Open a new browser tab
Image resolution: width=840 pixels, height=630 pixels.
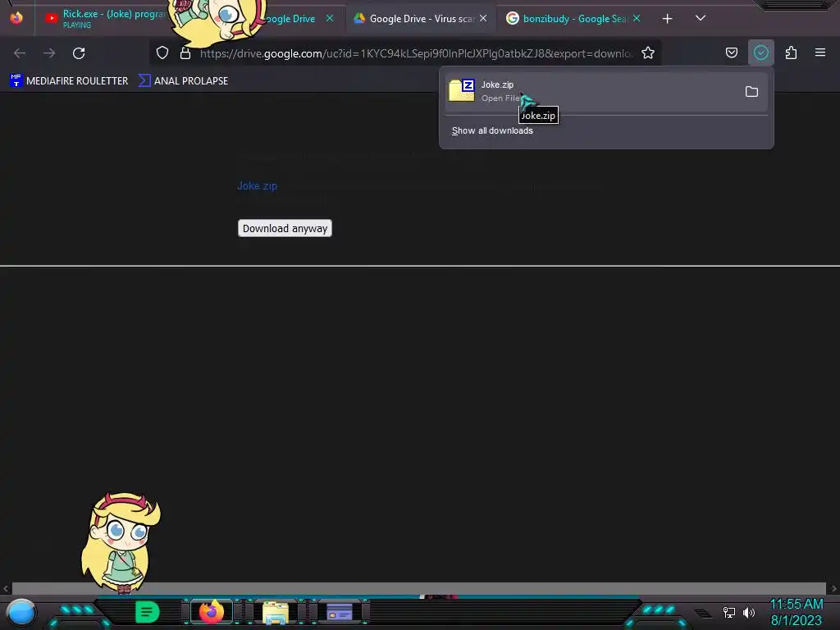tap(667, 19)
